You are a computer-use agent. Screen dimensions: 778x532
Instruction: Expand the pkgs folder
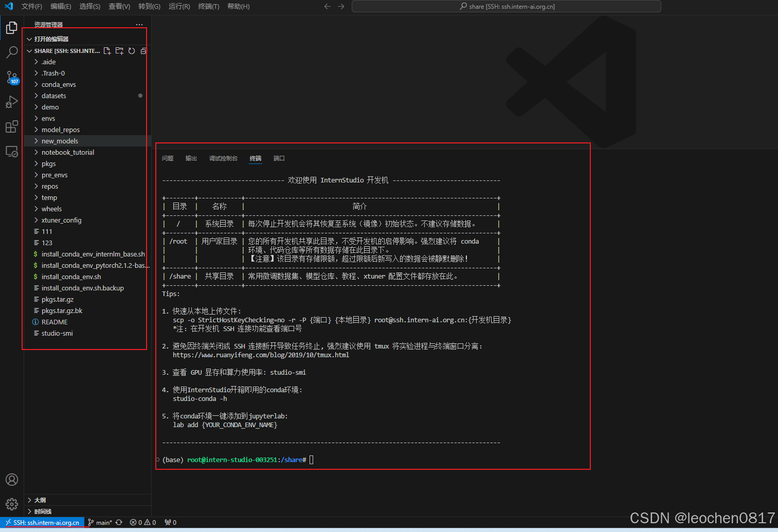[87, 163]
